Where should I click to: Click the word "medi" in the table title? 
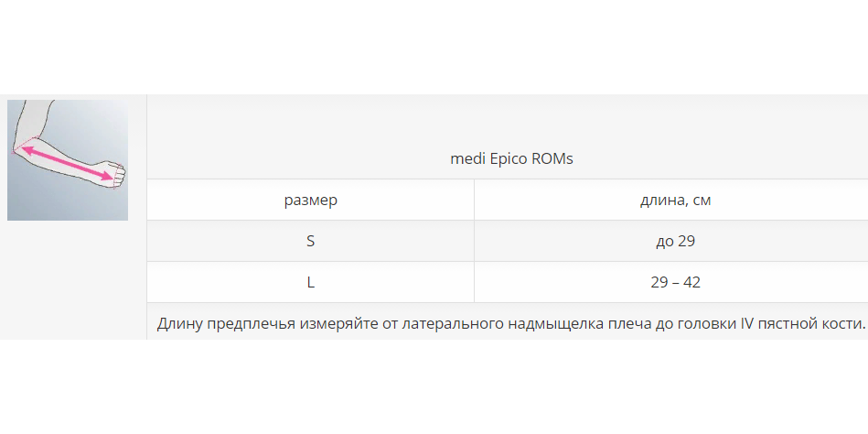tap(468, 158)
